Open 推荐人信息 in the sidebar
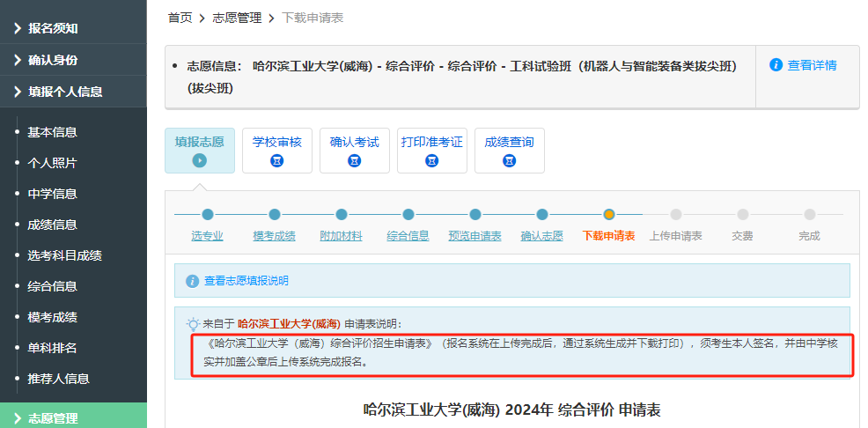 click(x=58, y=380)
